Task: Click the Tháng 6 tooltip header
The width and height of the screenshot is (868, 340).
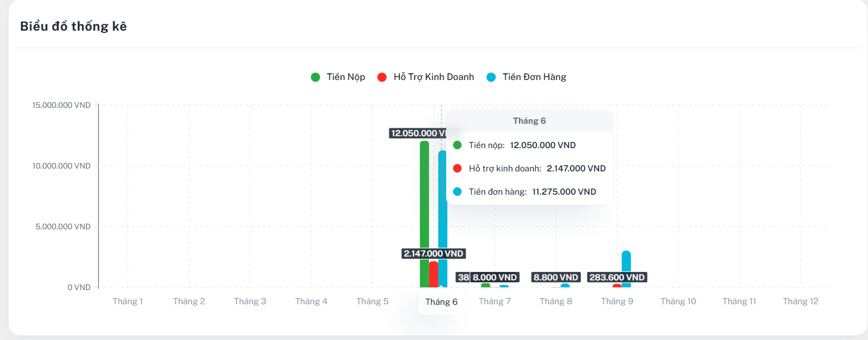Action: (529, 121)
